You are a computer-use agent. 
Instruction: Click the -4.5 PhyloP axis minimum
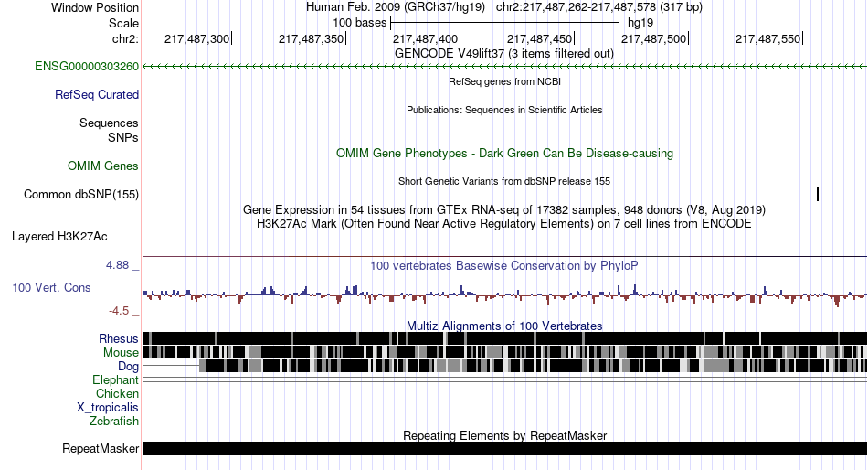point(119,310)
